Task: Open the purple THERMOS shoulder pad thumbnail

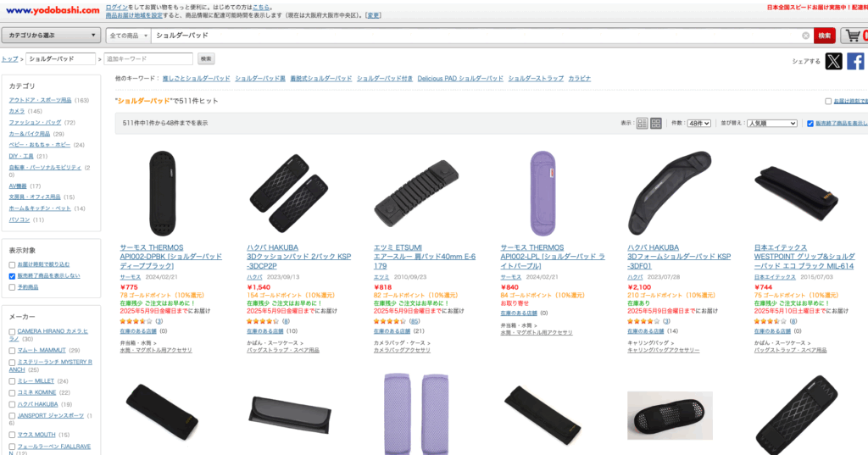Action: point(542,193)
